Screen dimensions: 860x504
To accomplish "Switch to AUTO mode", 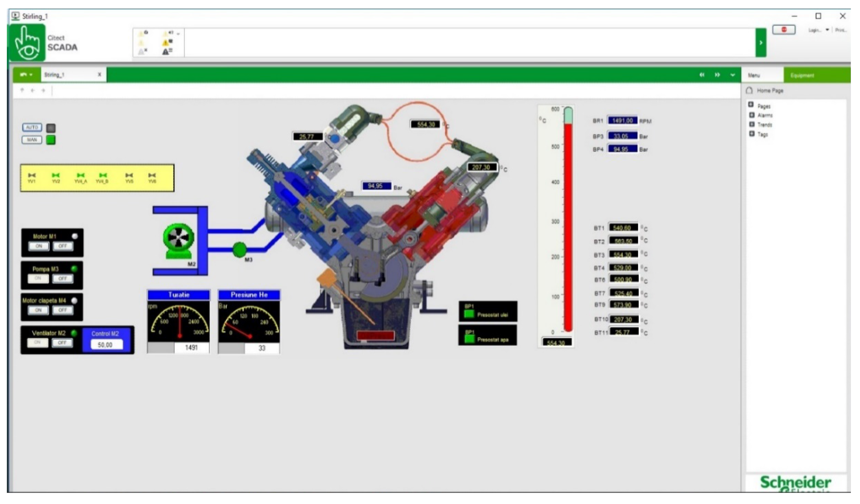I will click(32, 127).
